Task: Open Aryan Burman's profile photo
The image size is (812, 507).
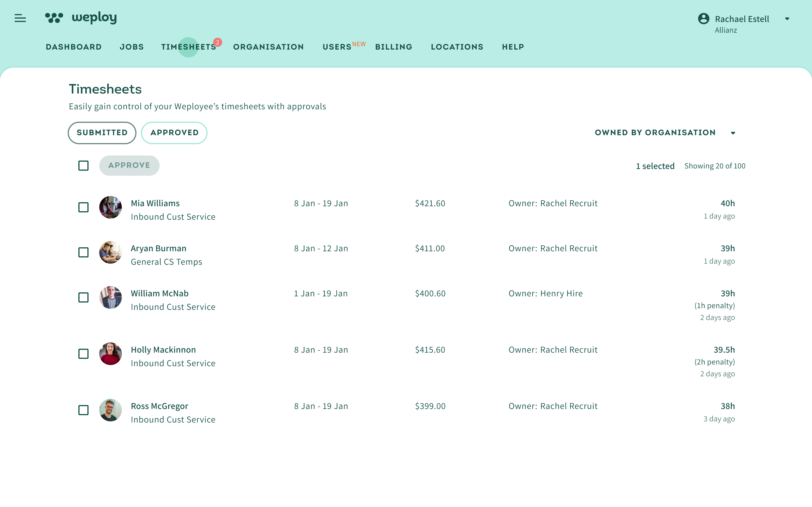Action: click(x=111, y=252)
